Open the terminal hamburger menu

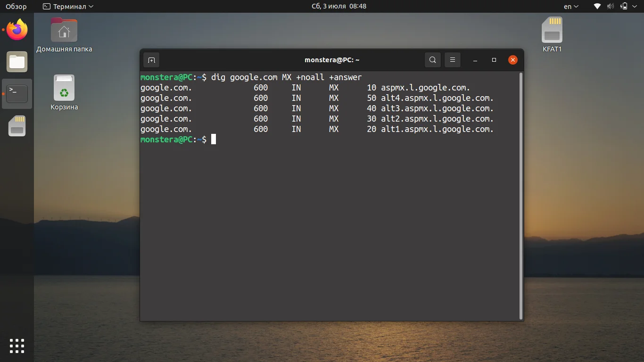click(x=452, y=60)
